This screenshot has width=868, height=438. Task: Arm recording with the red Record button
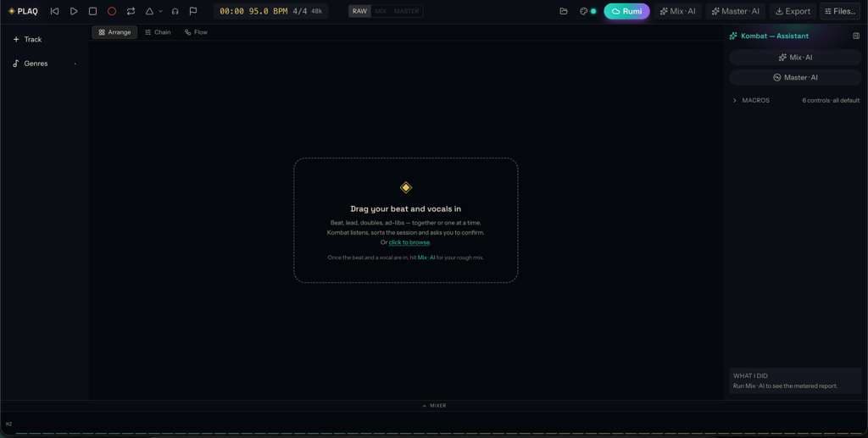coord(112,11)
